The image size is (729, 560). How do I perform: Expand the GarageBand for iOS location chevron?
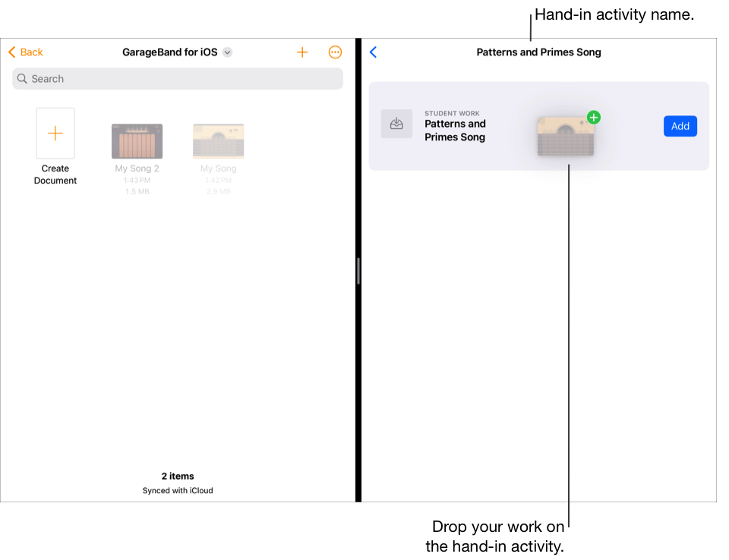coord(226,52)
